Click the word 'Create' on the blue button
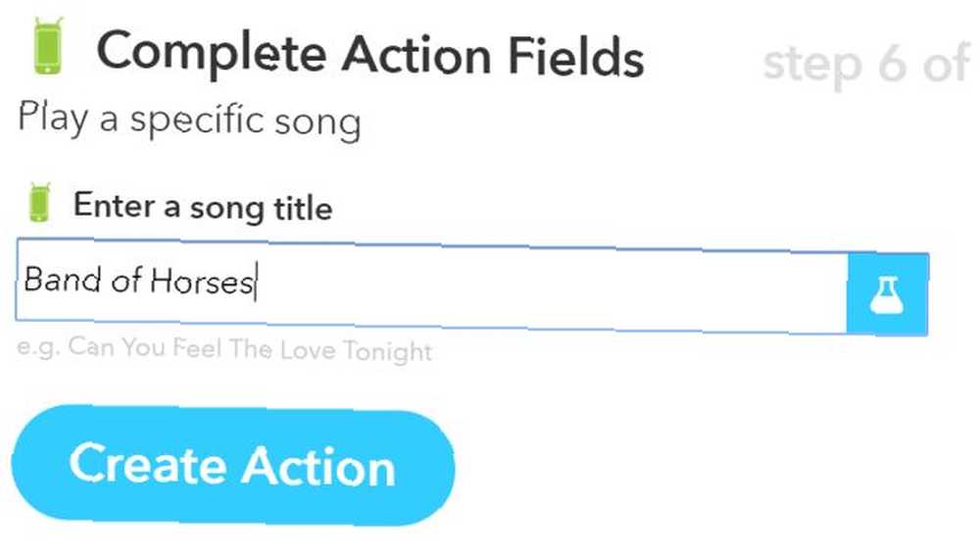This screenshot has width=980, height=560. click(x=148, y=464)
